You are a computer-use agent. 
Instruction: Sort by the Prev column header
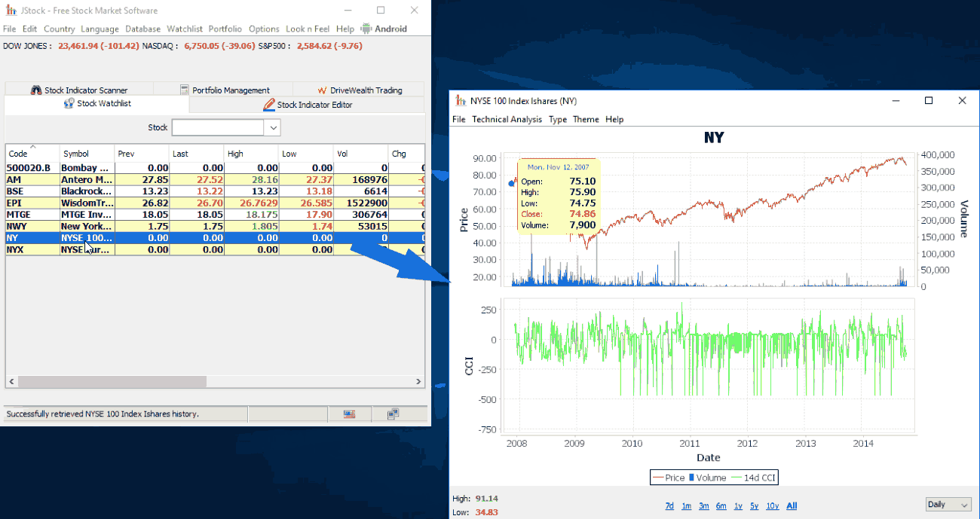coord(141,153)
